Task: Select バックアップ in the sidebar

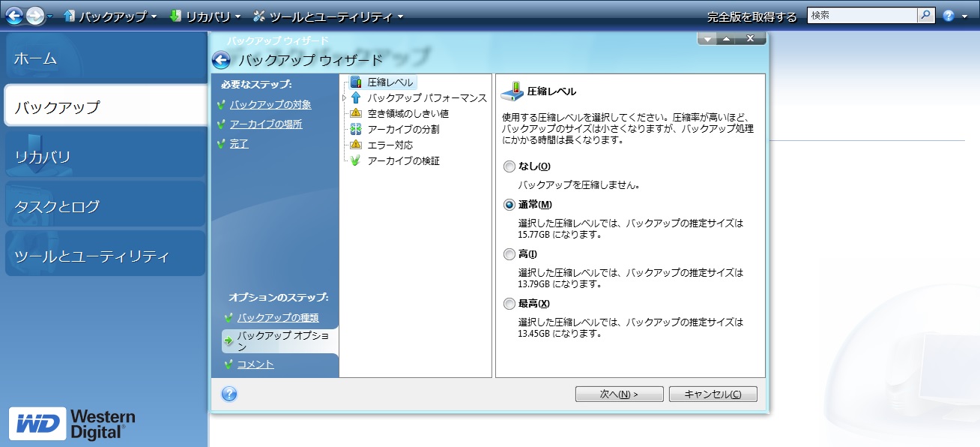Action: [106, 106]
